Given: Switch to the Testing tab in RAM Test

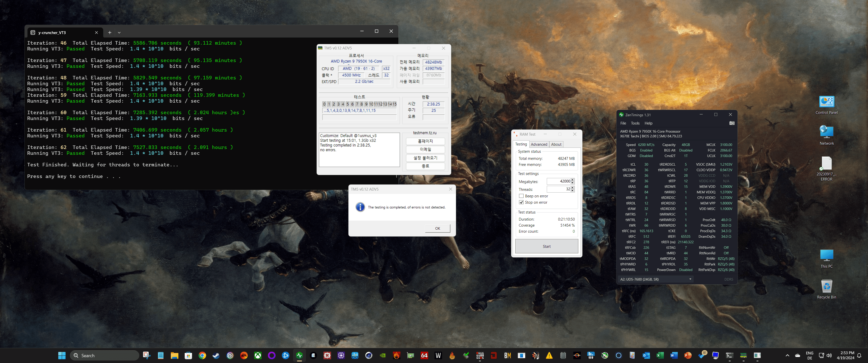Looking at the screenshot, I should pos(521,144).
